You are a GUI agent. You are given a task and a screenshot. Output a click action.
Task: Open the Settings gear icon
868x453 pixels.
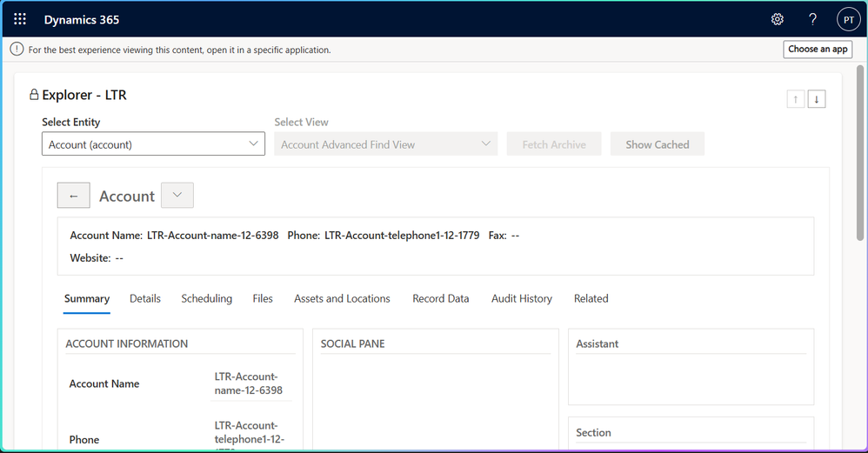point(778,19)
